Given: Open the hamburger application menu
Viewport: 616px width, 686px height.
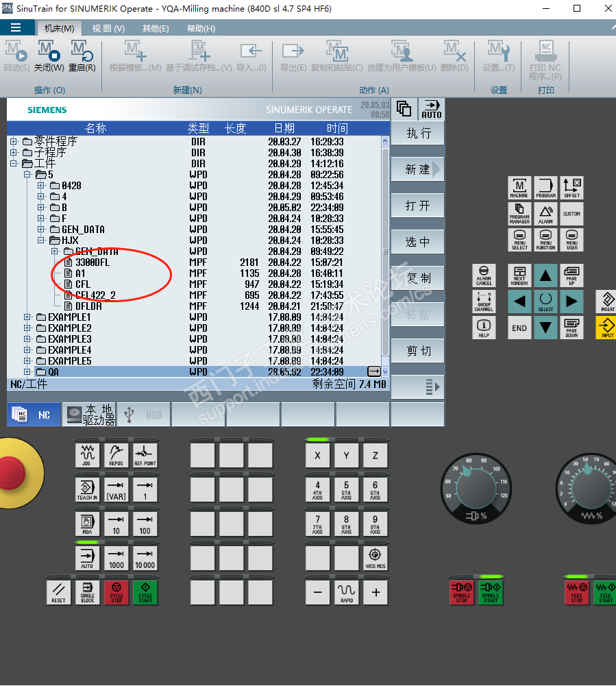Looking at the screenshot, I should [x=16, y=28].
